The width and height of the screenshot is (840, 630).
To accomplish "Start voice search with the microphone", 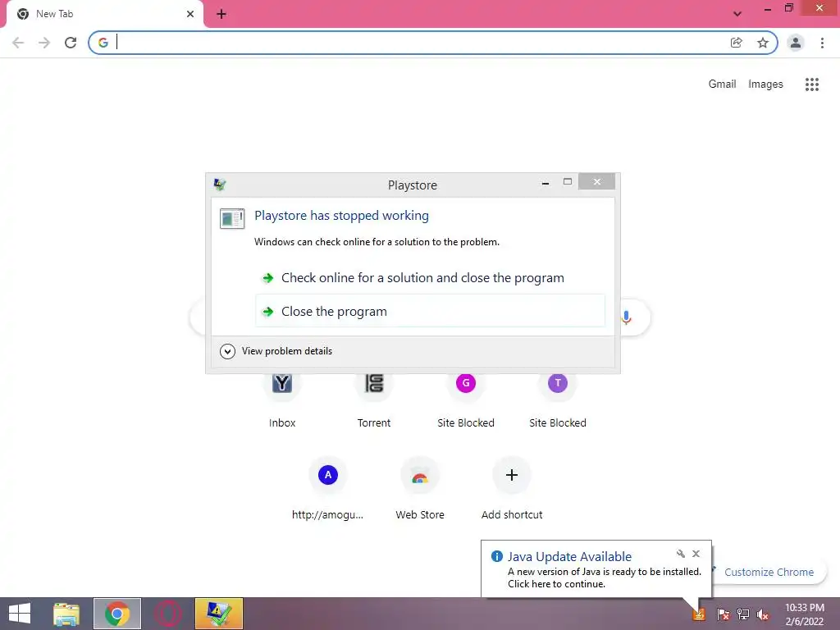I will pos(626,317).
